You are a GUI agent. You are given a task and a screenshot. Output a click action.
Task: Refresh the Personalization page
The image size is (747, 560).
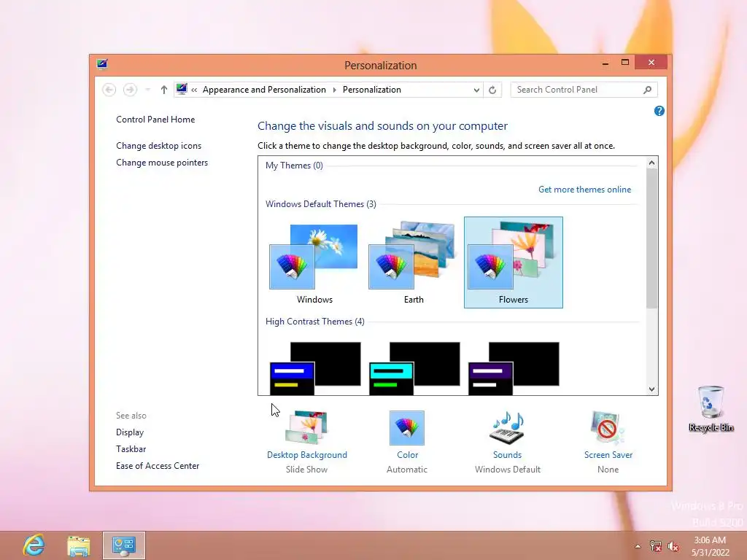pos(492,90)
